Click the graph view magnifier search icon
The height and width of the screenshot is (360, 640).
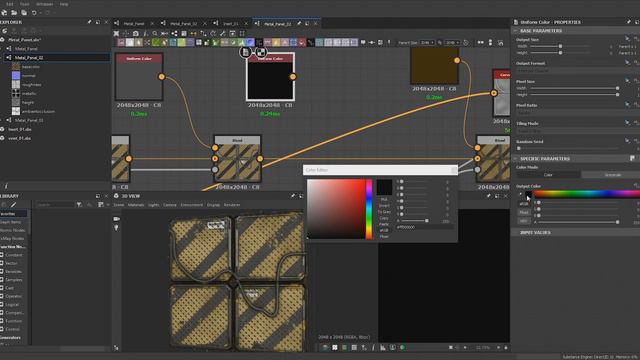155,33
